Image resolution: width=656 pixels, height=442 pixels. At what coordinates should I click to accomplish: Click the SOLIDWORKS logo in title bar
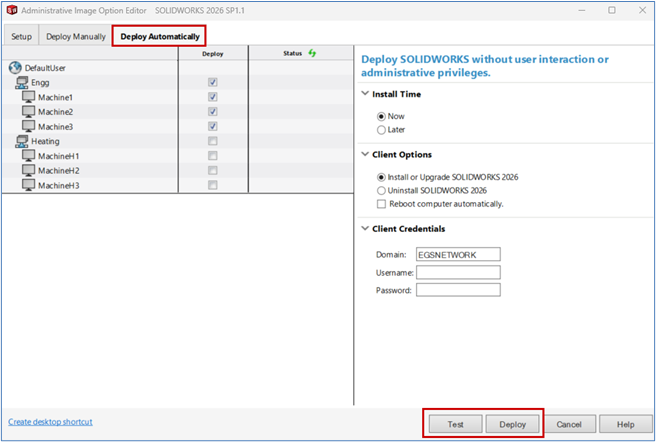pos(12,10)
